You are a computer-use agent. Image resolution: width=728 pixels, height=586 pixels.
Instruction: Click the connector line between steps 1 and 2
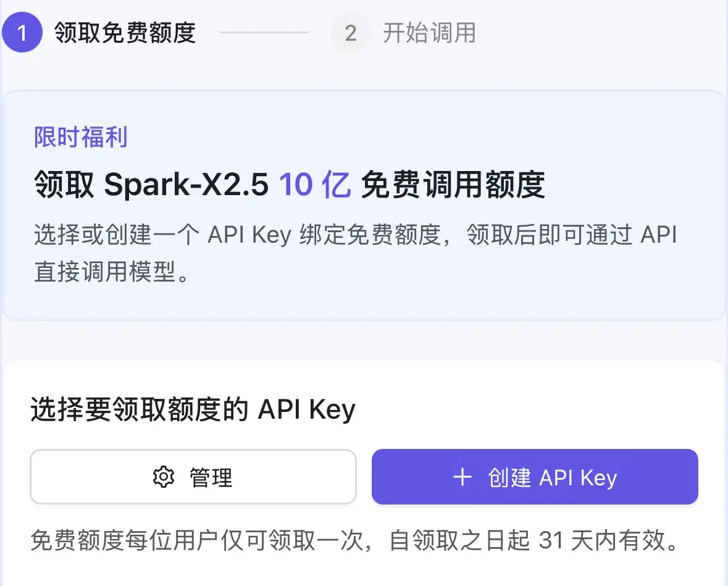pyautogui.click(x=264, y=33)
